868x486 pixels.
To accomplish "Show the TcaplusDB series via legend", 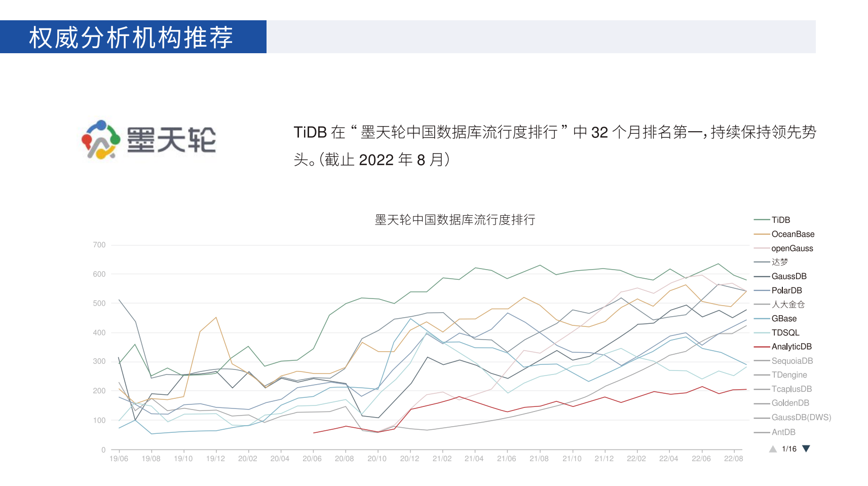I will click(x=783, y=389).
